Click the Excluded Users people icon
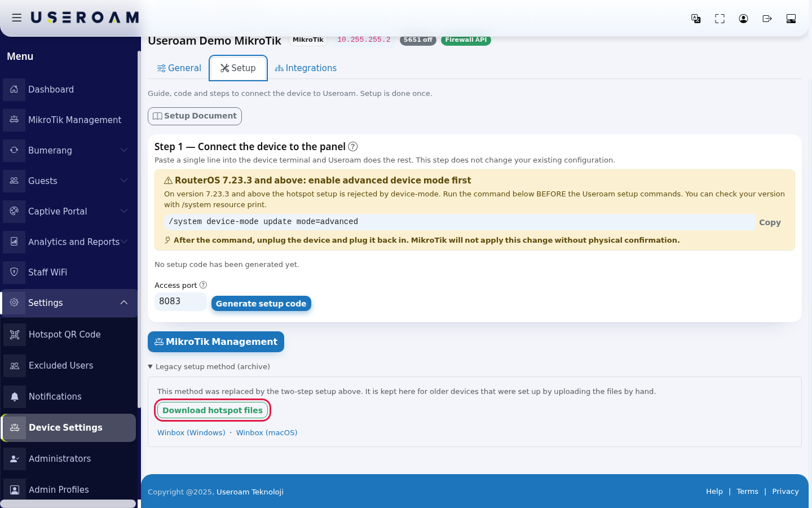The height and width of the screenshot is (508, 812). point(15,366)
